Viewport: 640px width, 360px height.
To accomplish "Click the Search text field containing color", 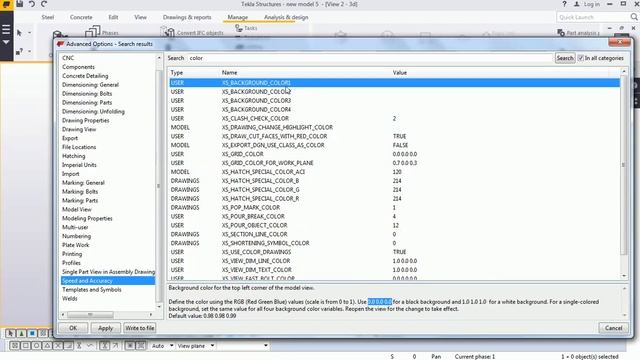I will 370,58.
